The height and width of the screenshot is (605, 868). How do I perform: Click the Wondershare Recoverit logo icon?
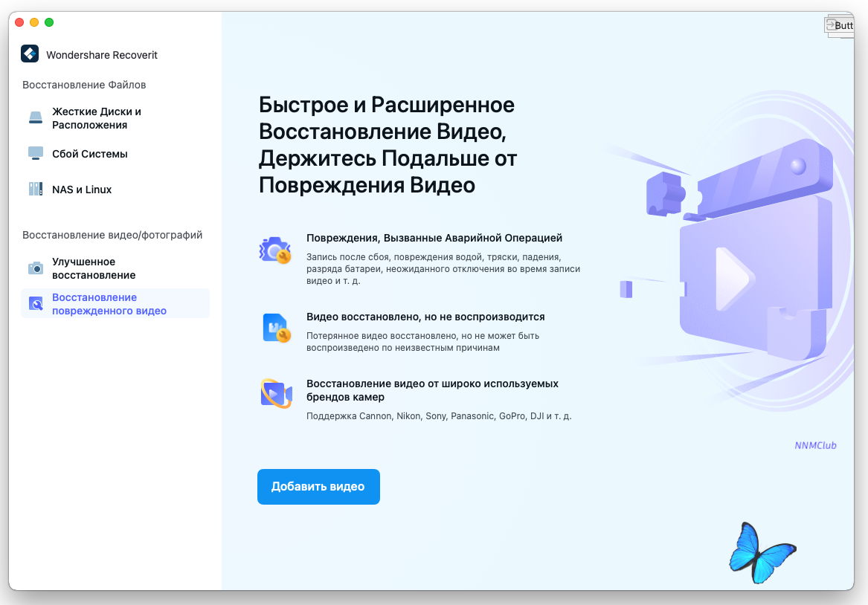coord(30,54)
